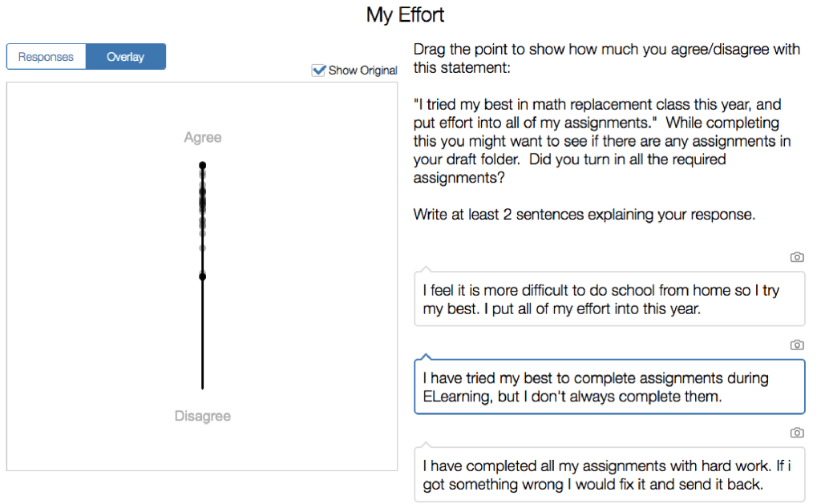The width and height of the screenshot is (821, 504).
Task: Click 'Write at least 2 sentences' text
Action: [583, 215]
